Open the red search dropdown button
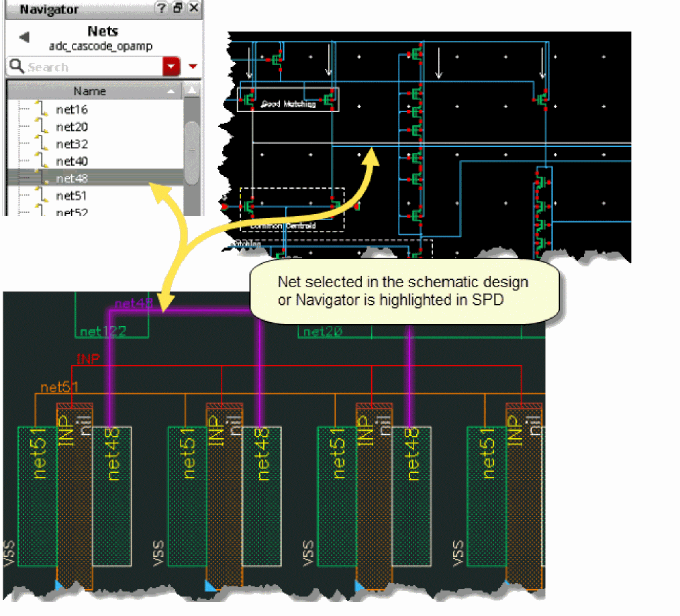The image size is (680, 616). coord(171,66)
